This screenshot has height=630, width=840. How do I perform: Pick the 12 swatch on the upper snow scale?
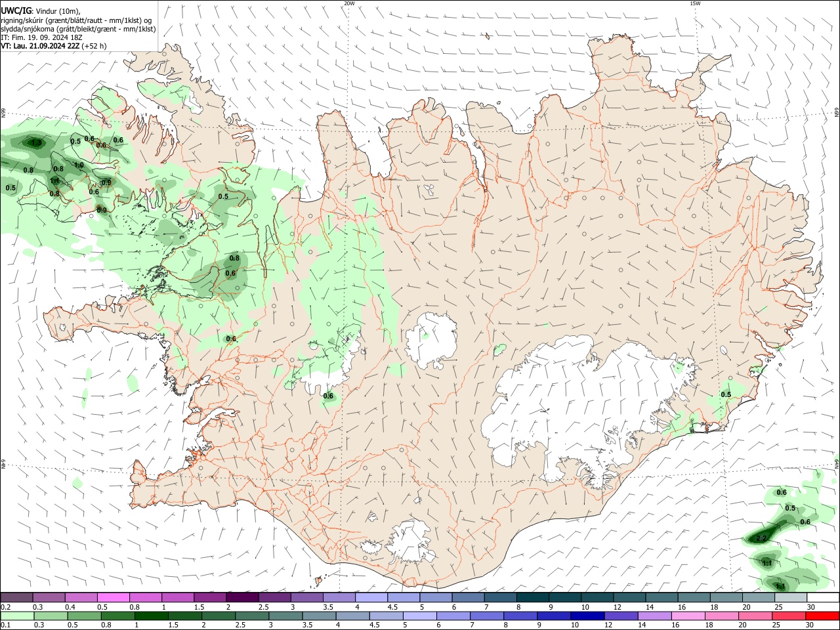pos(629,597)
